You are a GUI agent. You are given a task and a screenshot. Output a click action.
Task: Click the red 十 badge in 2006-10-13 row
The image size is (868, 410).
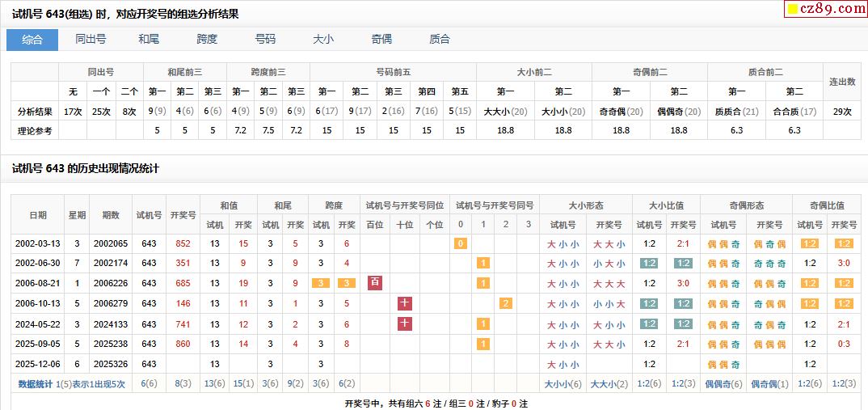point(405,303)
